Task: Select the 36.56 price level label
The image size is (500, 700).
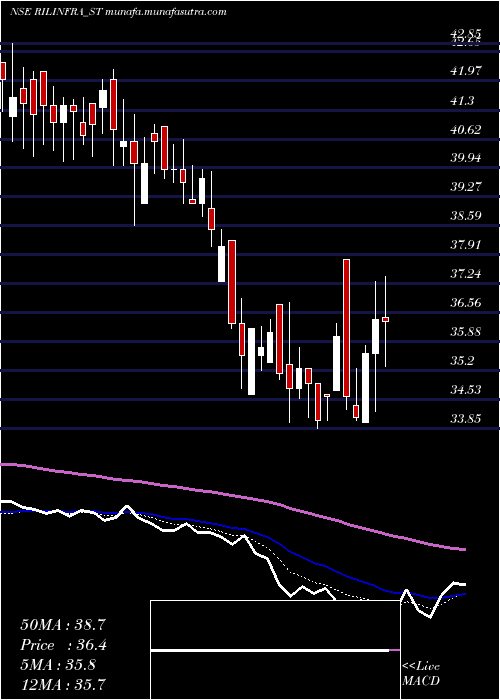Action: pyautogui.click(x=466, y=303)
